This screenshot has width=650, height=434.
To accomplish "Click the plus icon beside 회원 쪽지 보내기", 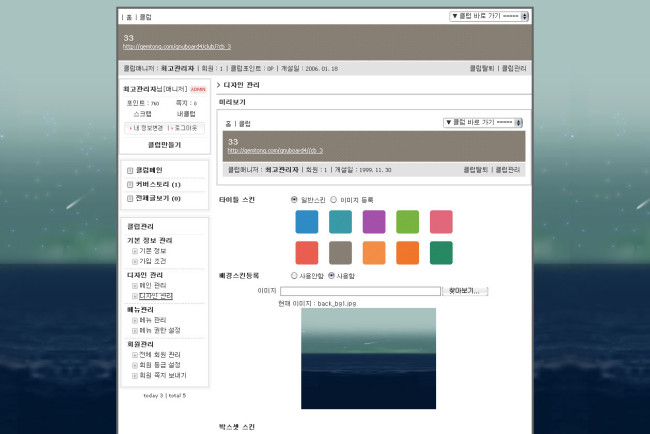I will pos(135,375).
